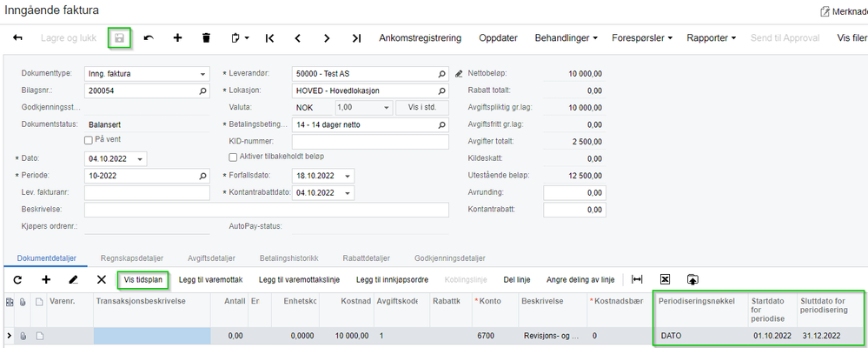Click the attachment paperclip on the row
Image resolution: width=868 pixels, height=348 pixels.
tap(23, 336)
